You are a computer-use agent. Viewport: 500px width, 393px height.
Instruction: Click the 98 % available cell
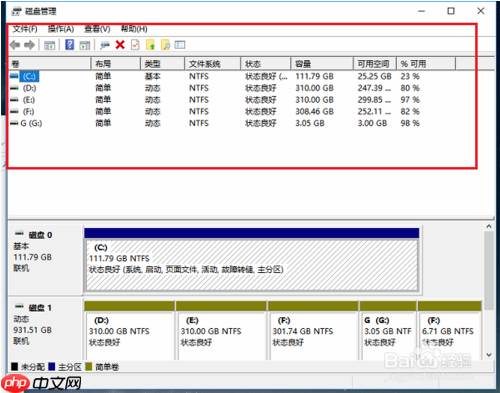click(x=410, y=123)
